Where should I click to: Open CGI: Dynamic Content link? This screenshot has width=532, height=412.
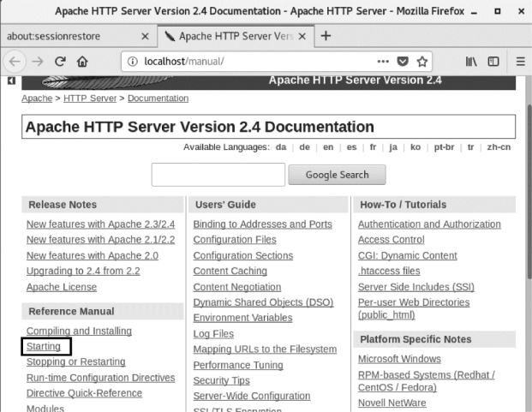coord(408,255)
